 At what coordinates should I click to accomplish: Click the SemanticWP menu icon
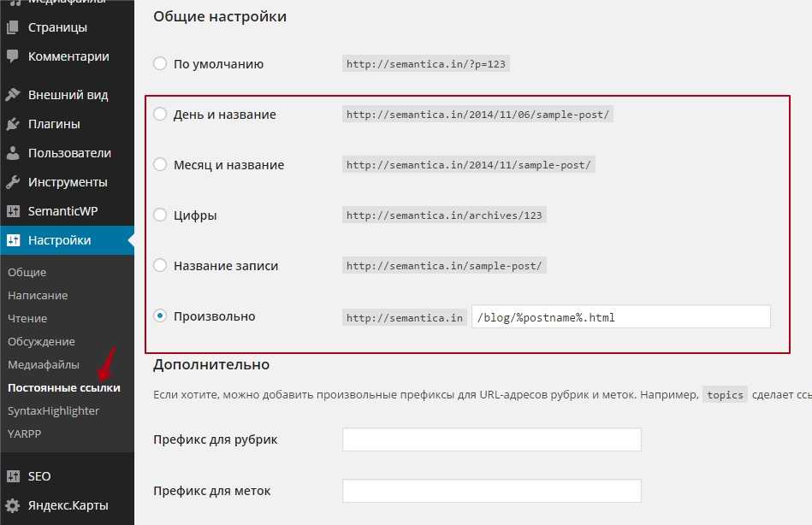click(13, 211)
